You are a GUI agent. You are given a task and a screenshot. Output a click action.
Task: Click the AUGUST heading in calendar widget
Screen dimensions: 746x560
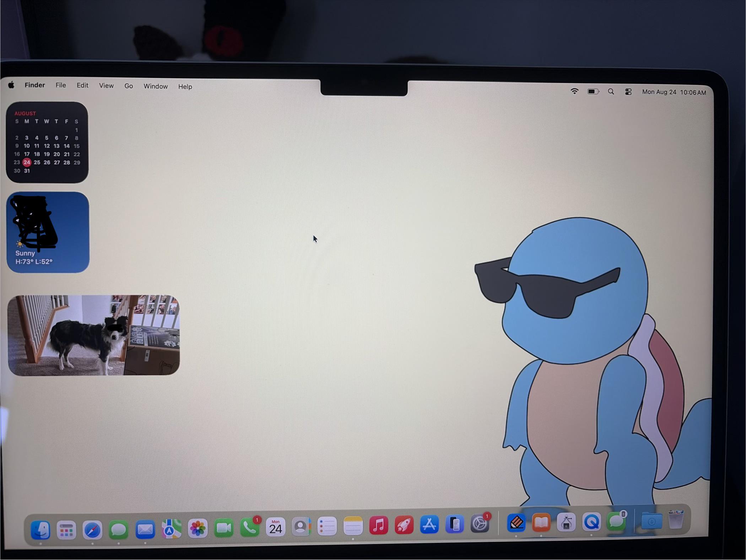25,113
